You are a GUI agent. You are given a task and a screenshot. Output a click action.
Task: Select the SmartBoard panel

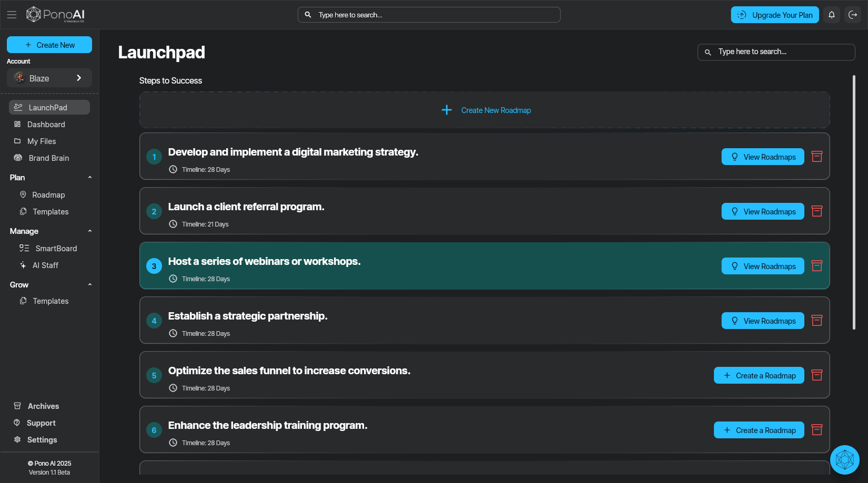[56, 248]
